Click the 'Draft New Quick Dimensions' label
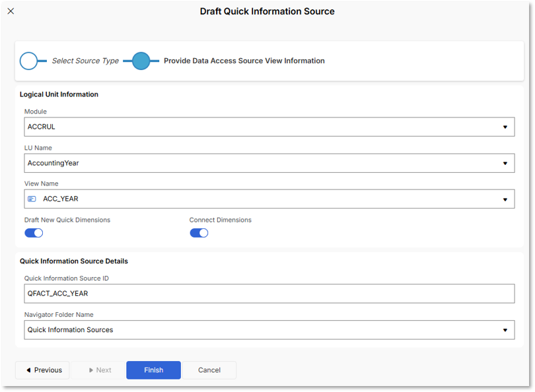 [67, 220]
